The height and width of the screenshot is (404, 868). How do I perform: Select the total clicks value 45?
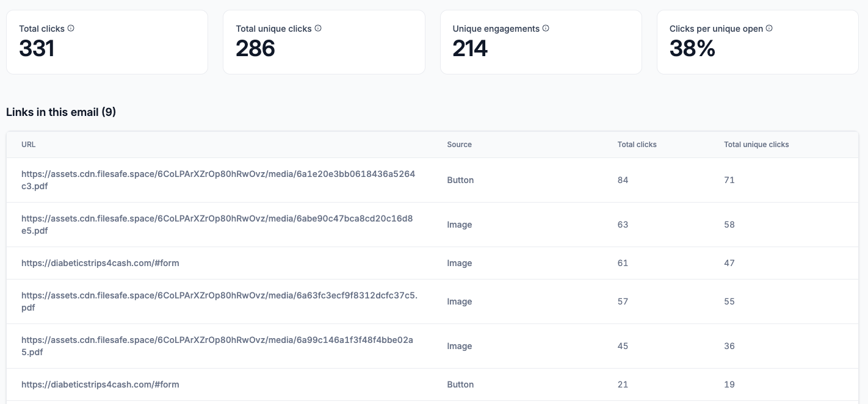point(623,346)
